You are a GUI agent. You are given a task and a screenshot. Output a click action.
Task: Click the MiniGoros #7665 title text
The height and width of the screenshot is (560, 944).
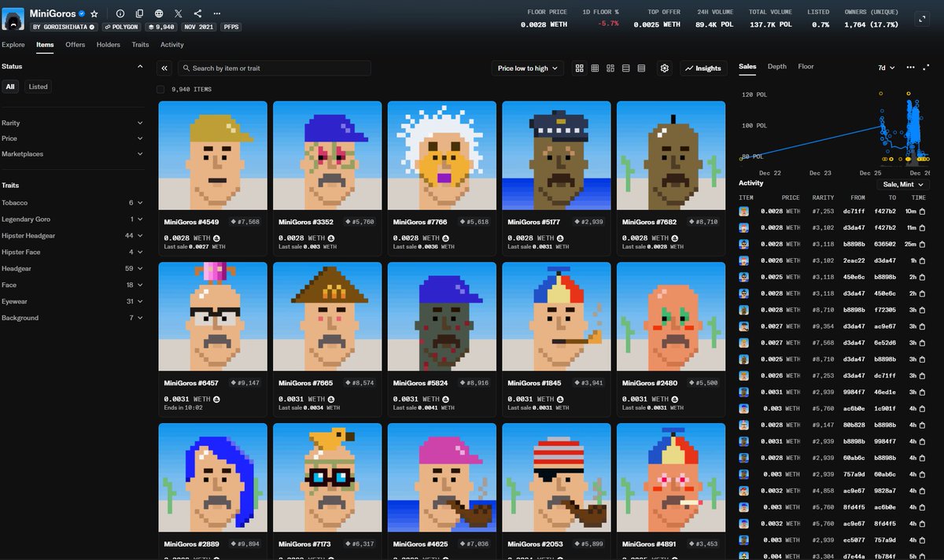(x=306, y=383)
